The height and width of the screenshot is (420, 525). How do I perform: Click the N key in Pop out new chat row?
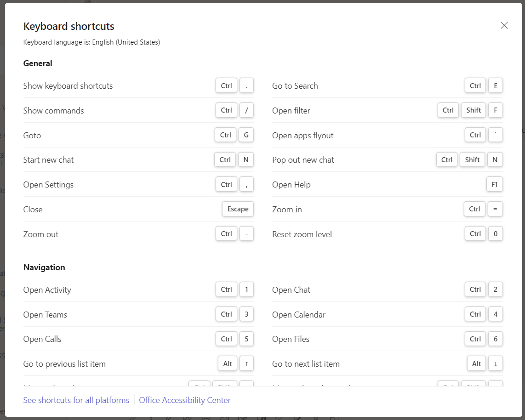click(495, 160)
